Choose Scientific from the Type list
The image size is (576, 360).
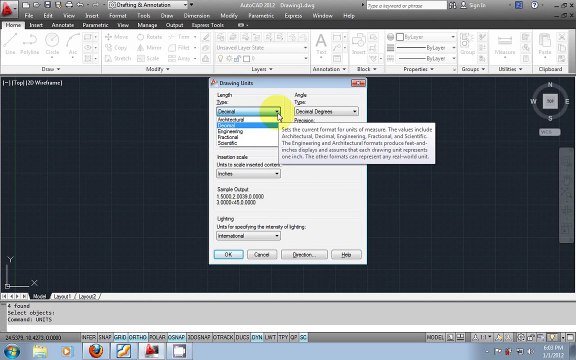(x=227, y=143)
